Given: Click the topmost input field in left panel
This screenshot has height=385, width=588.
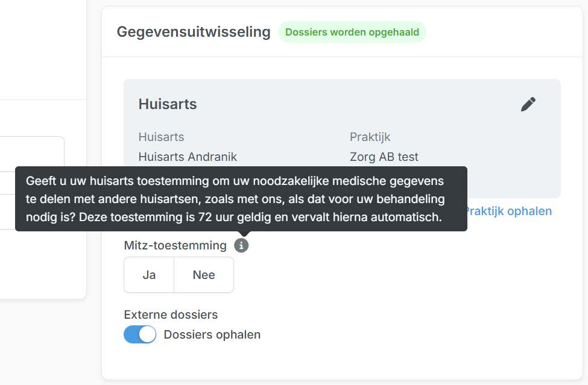Looking at the screenshot, I should click(31, 153).
